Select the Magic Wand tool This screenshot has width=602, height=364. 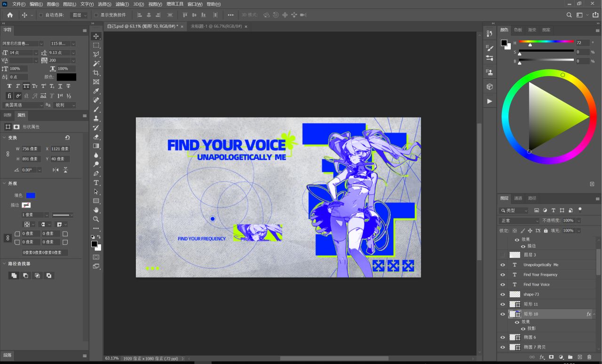(x=96, y=63)
